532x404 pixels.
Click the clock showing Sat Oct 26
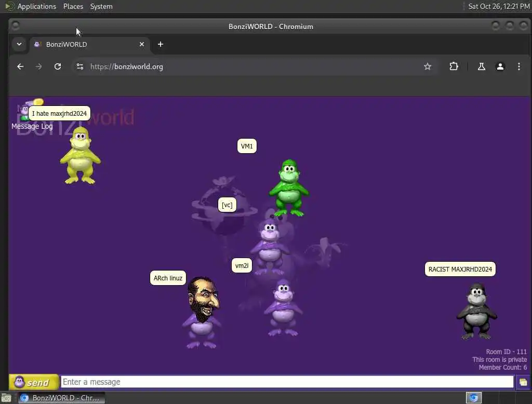[x=499, y=6]
